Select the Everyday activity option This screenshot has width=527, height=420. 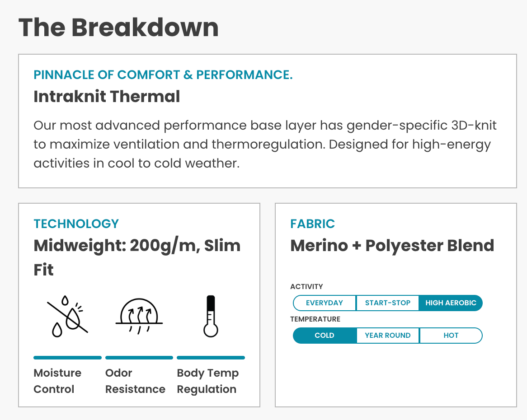click(325, 303)
